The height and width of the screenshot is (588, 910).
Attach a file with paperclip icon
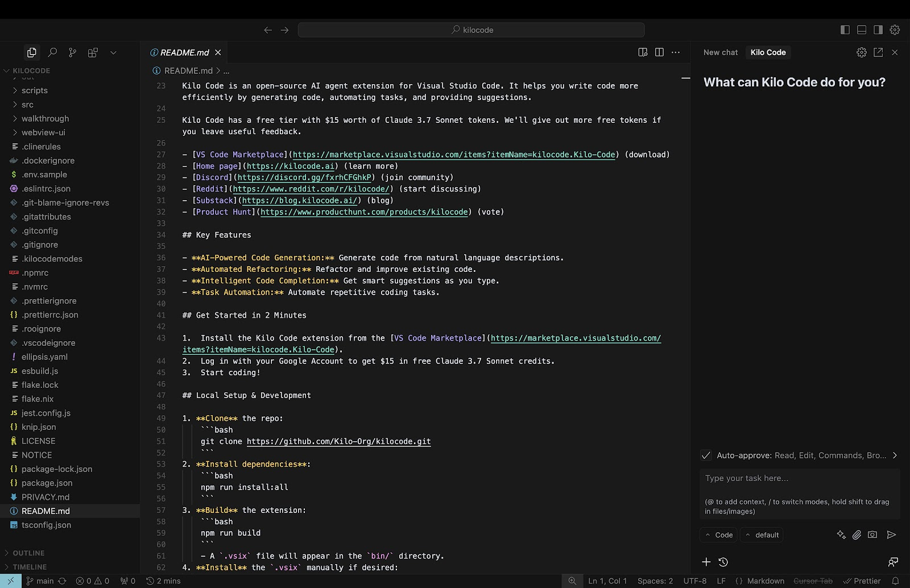[857, 535]
